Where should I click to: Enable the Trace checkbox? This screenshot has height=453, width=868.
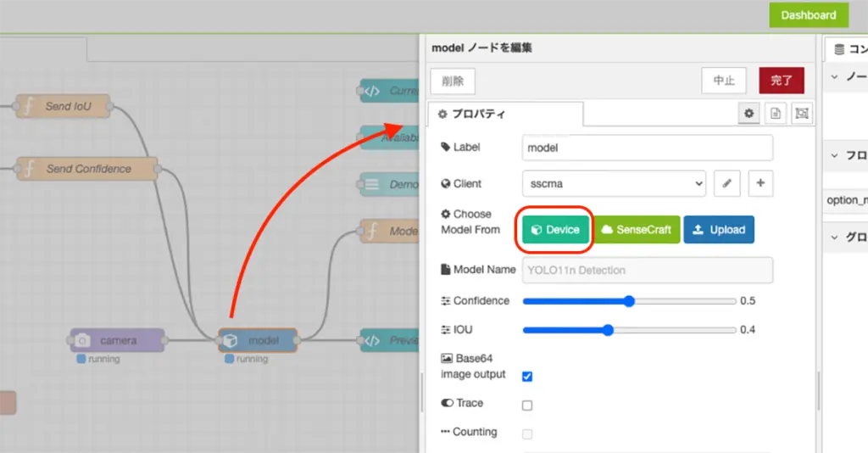pos(527,405)
